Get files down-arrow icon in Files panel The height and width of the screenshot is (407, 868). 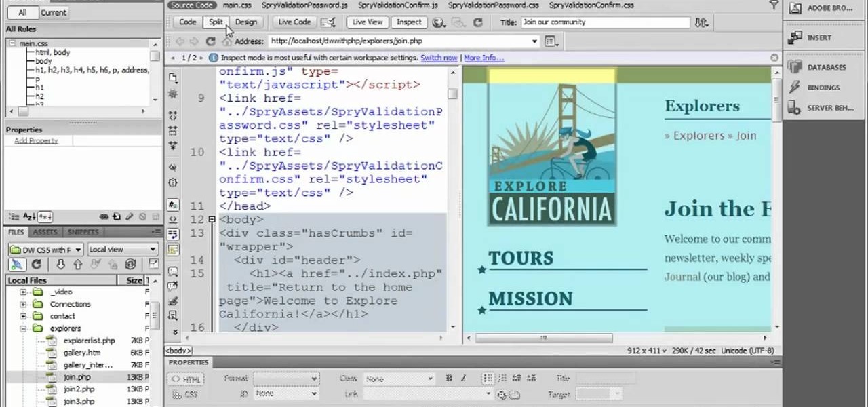[60, 265]
